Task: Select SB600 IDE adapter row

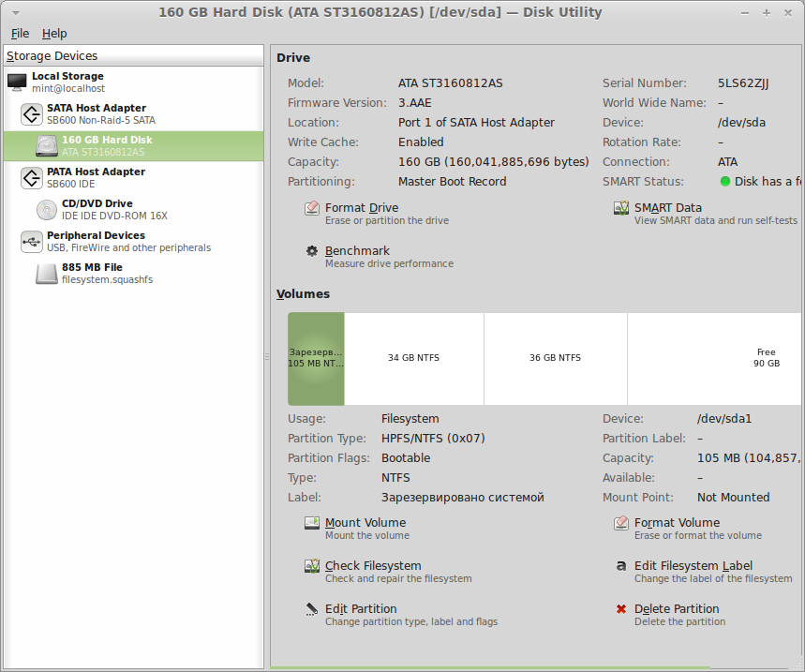Action: (133, 178)
